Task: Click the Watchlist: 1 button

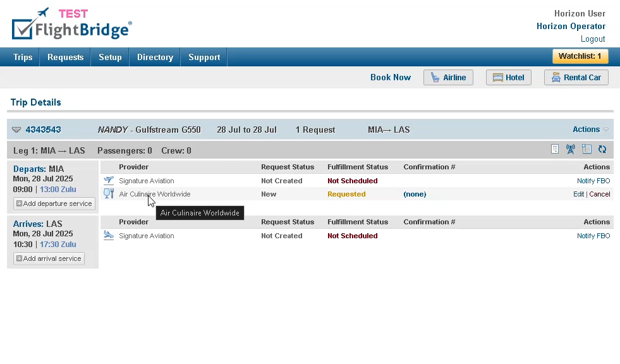Action: [x=580, y=56]
